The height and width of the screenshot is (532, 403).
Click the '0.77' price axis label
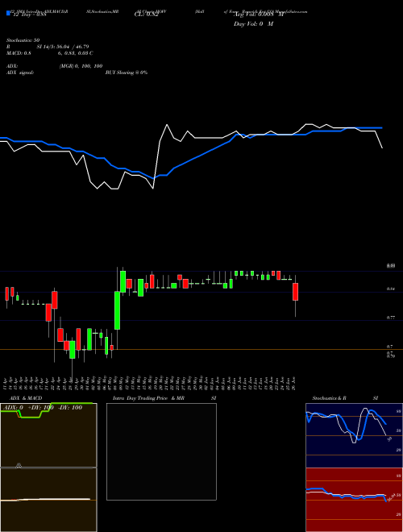tap(390, 318)
